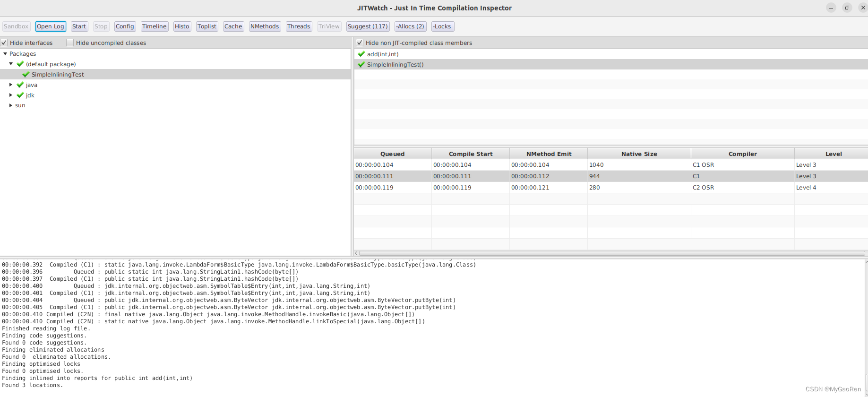Toggle Hide non JIT-compiled class members

pyautogui.click(x=360, y=43)
